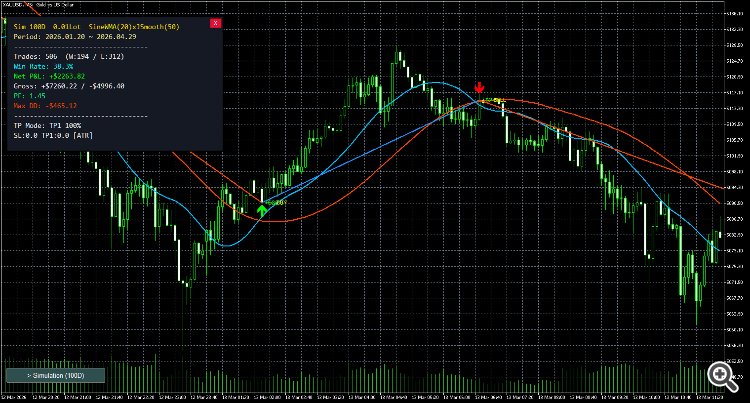Click the 'Period' date range line
The height and width of the screenshot is (403, 750).
75,37
